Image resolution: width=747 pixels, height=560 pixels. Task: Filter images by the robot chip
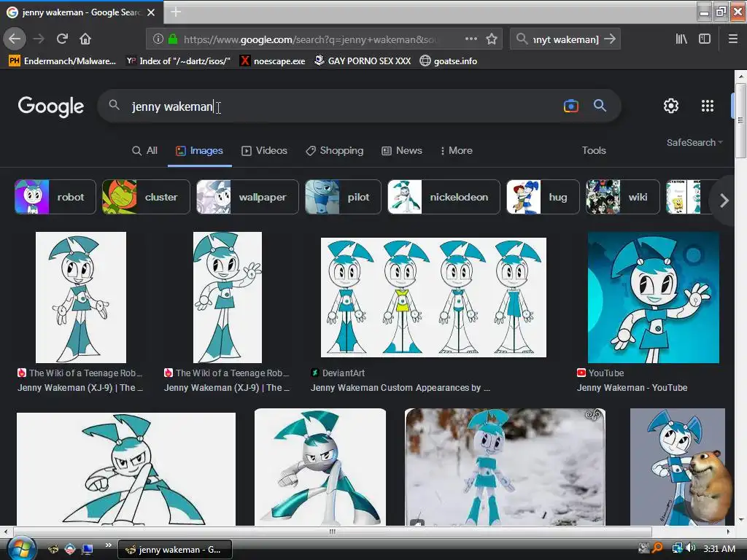(x=55, y=197)
